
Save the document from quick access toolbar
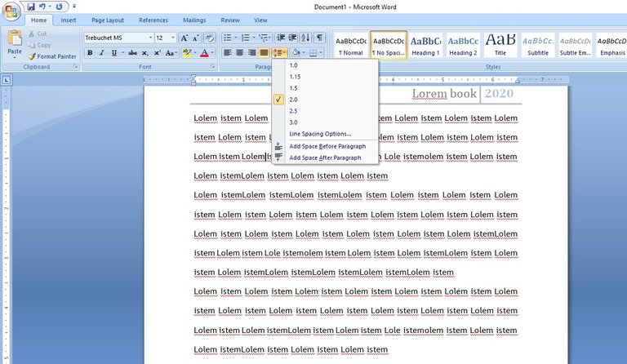tap(31, 7)
